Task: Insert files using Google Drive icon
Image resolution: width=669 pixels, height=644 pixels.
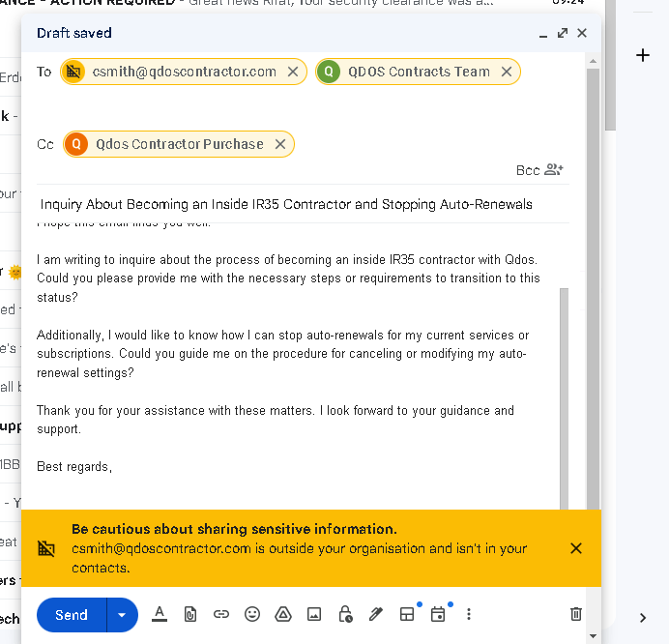Action: (283, 614)
